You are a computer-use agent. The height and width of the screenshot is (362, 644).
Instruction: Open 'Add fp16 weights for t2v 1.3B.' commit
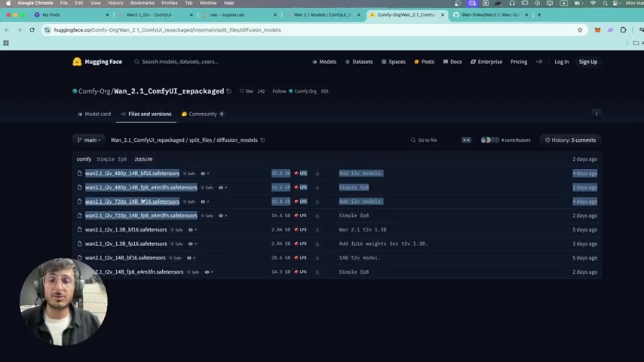click(x=383, y=244)
